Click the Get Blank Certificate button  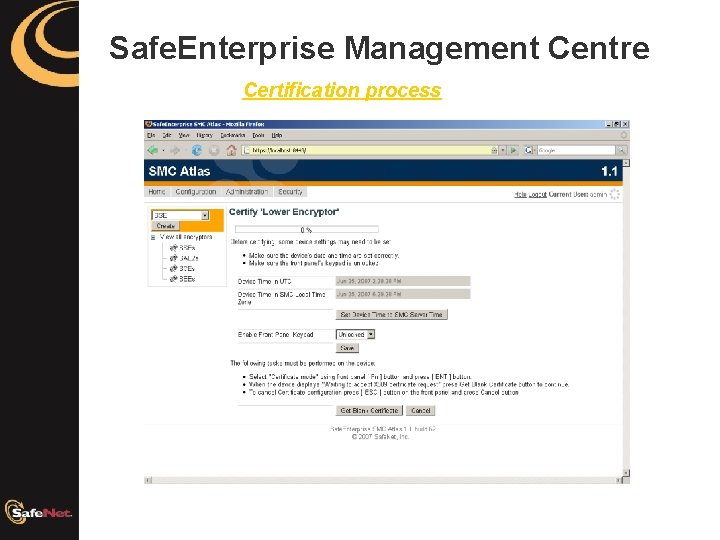[369, 411]
